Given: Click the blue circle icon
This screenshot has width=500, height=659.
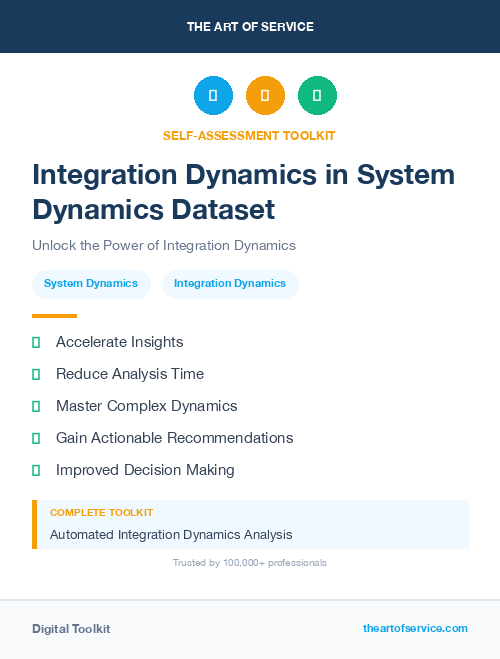Looking at the screenshot, I should pos(213,95).
